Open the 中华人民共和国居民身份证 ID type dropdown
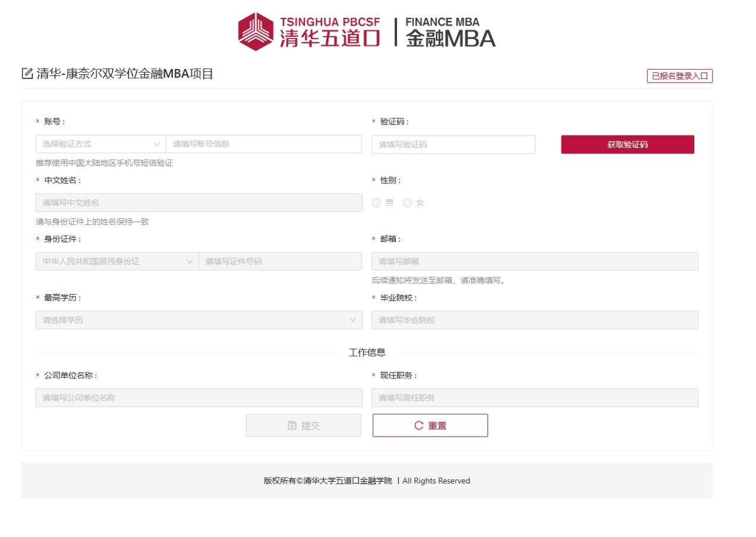 117,261
